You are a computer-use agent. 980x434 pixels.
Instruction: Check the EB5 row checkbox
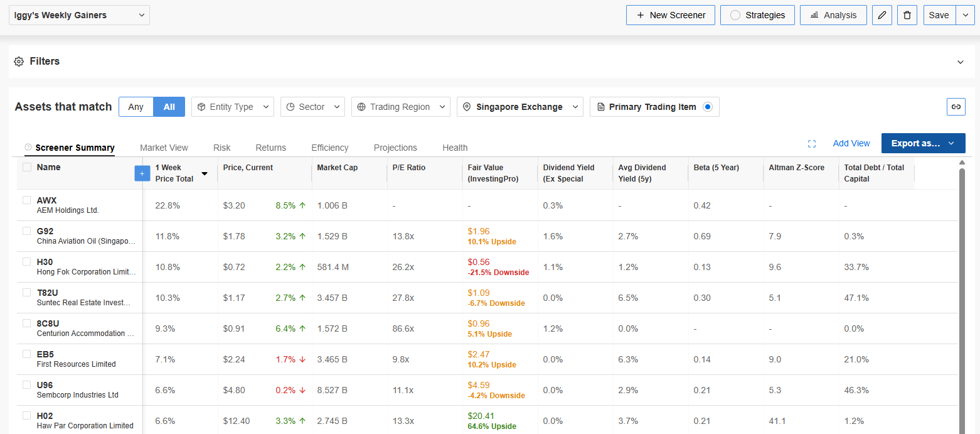pos(27,354)
